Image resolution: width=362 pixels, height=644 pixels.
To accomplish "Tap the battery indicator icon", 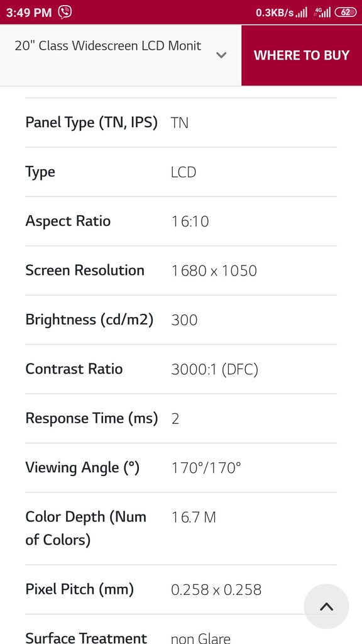I will pyautogui.click(x=346, y=13).
